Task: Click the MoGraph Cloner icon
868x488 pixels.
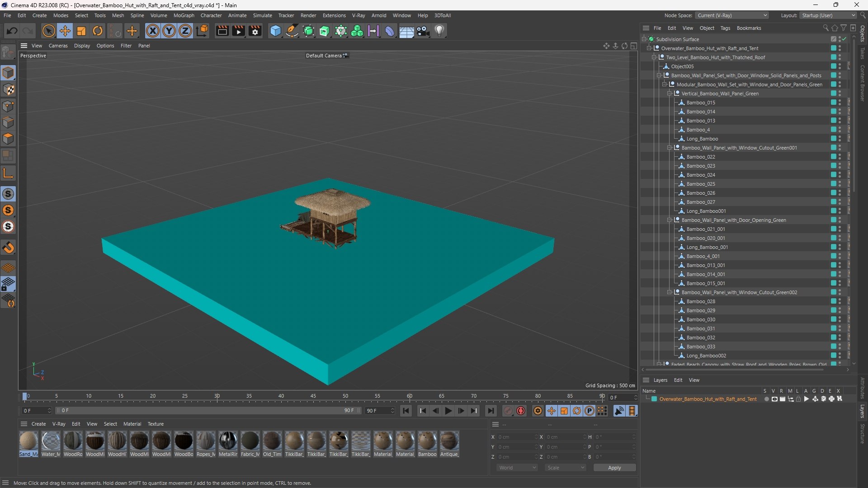Action: click(x=357, y=31)
